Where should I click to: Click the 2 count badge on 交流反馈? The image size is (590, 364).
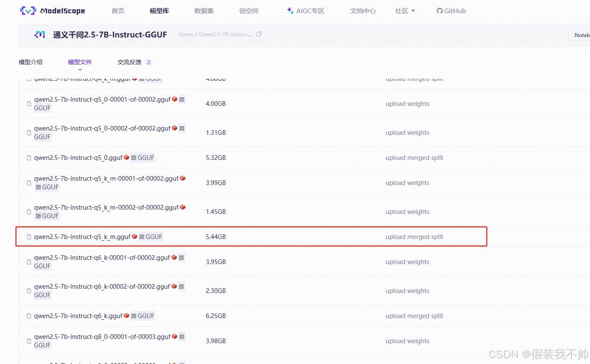(149, 62)
